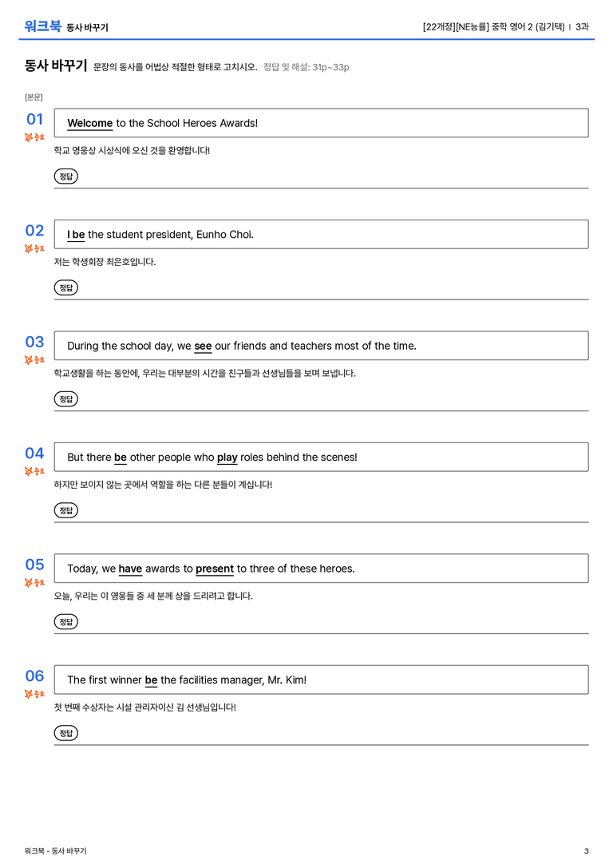The width and height of the screenshot is (613, 868).
Task: Click the 중요 star icon under question 02
Action: [34, 248]
